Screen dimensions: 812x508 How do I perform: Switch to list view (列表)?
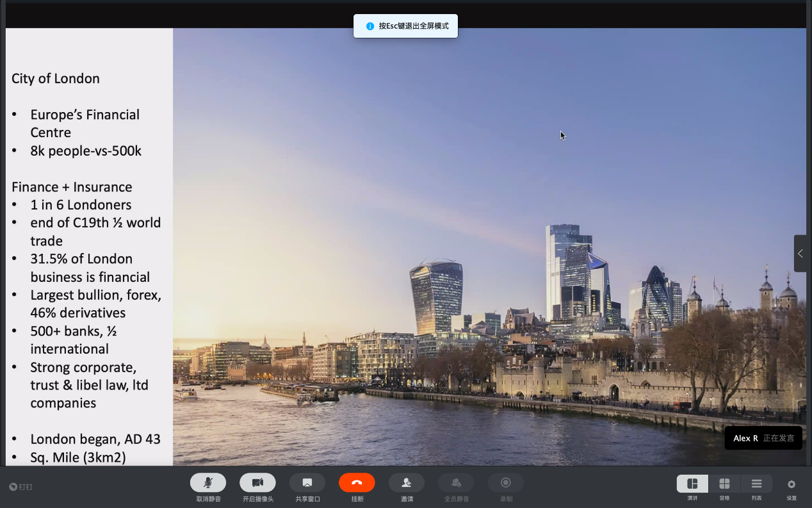tap(756, 484)
